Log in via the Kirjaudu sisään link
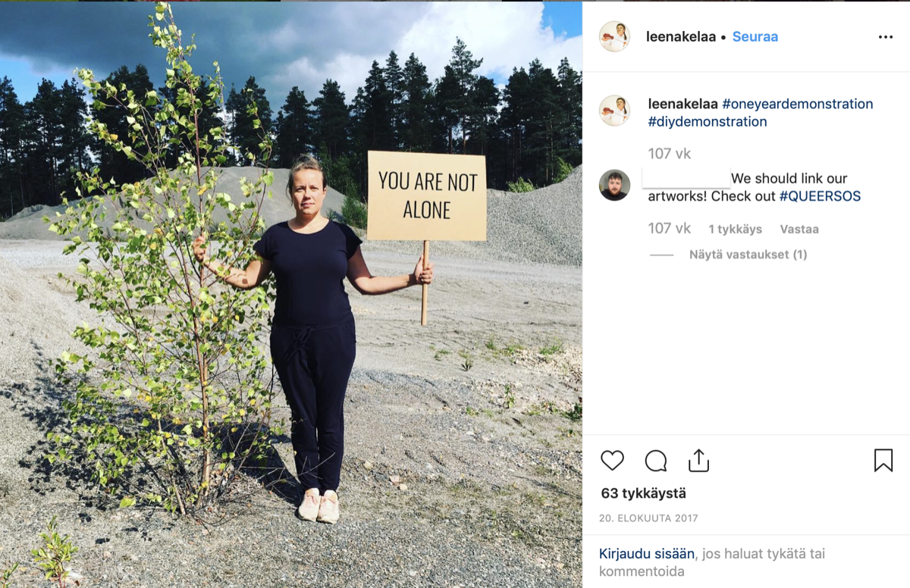The height and width of the screenshot is (588, 910). click(647, 554)
